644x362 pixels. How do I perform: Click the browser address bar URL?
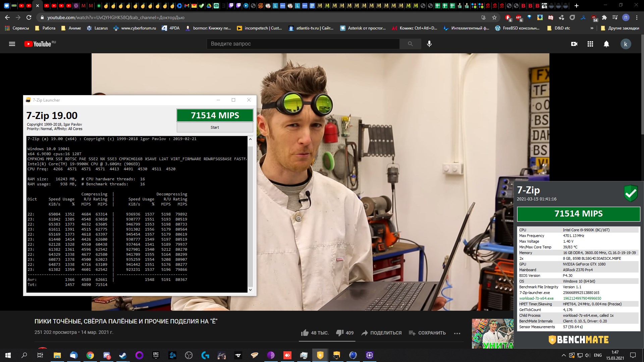(x=116, y=17)
